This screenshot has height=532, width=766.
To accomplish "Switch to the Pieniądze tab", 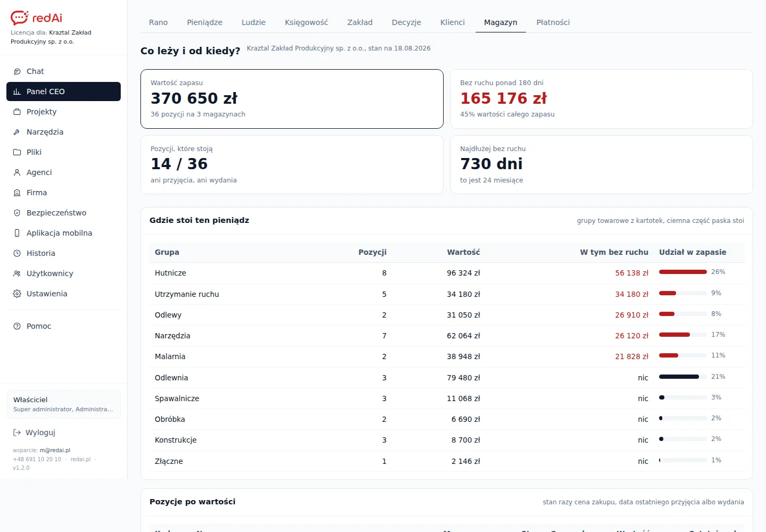I will click(x=205, y=22).
